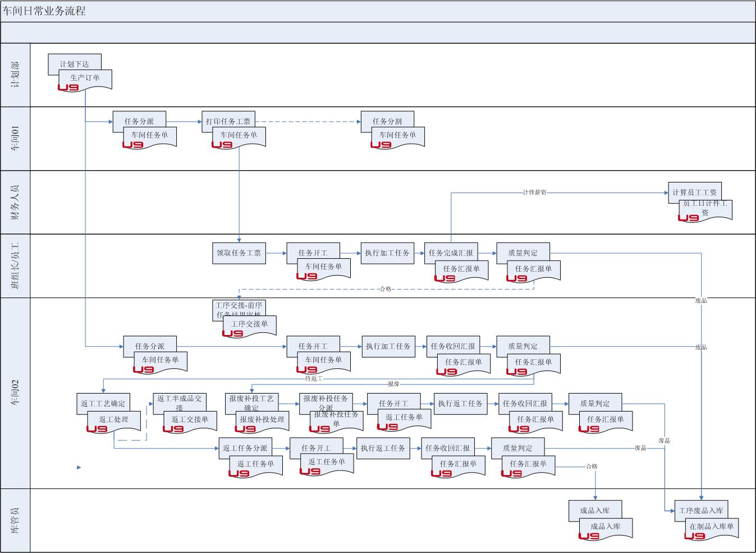This screenshot has height=553, width=756.
Task: Click the 计件薪资 connector label
Action: click(x=534, y=193)
